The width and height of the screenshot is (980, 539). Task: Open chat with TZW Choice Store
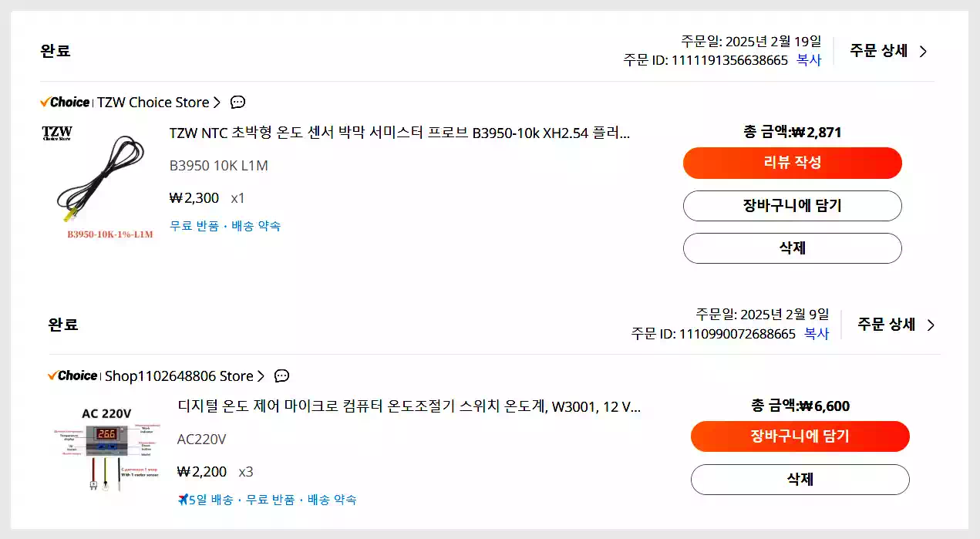point(237,102)
